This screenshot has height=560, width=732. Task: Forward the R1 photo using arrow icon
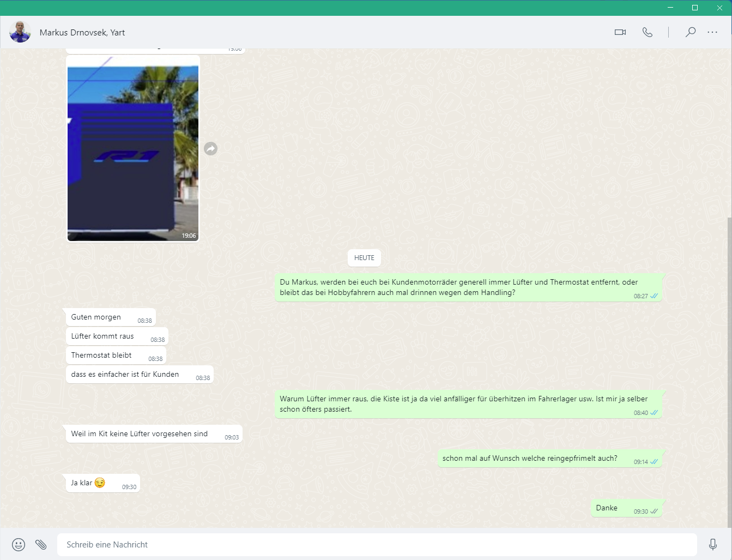[x=210, y=148]
